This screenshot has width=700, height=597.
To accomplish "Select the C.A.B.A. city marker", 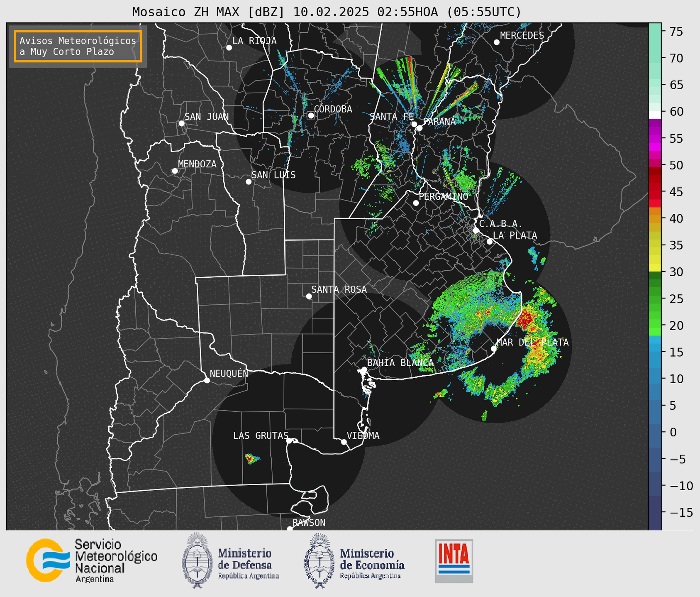I will pyautogui.click(x=476, y=230).
